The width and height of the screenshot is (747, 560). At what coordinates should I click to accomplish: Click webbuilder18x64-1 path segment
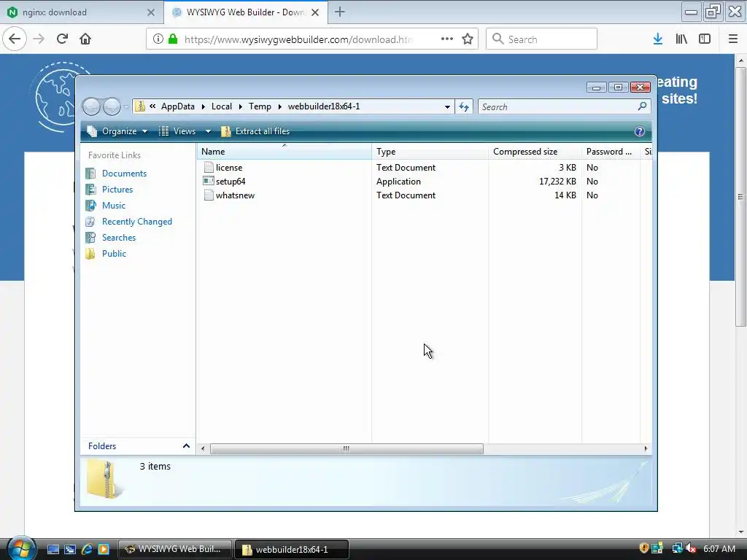pyautogui.click(x=324, y=106)
